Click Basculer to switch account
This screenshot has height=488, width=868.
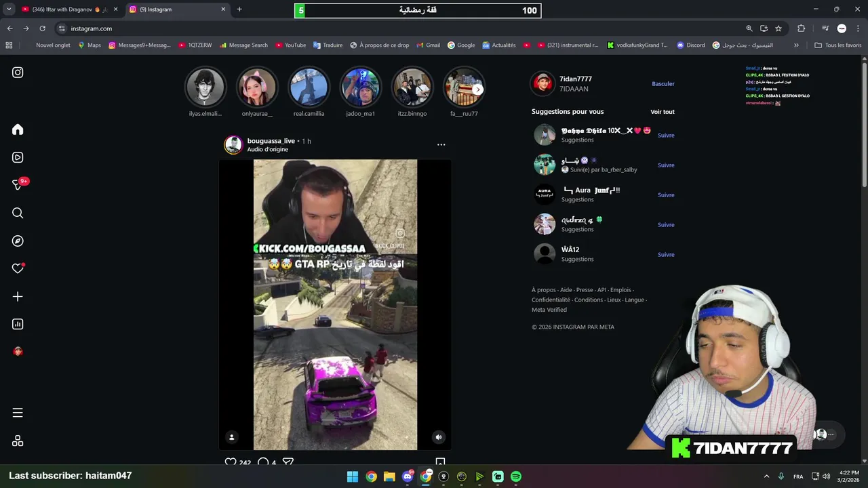pos(663,84)
